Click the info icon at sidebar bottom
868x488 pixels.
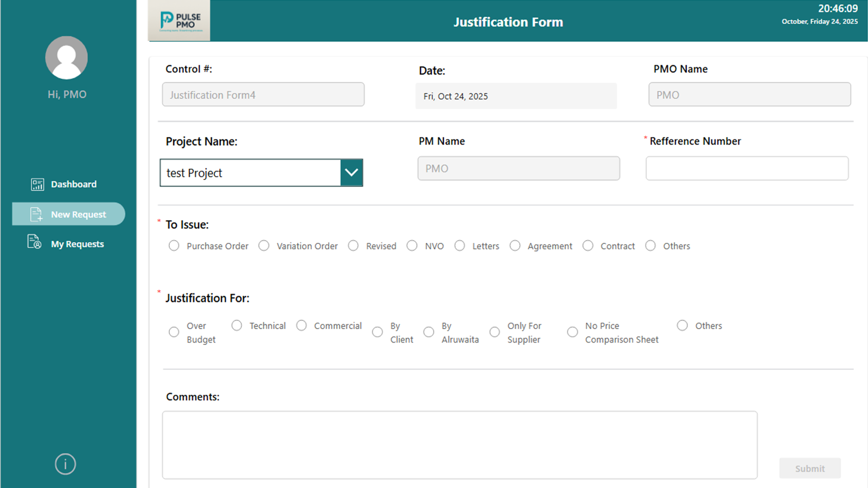[65, 464]
